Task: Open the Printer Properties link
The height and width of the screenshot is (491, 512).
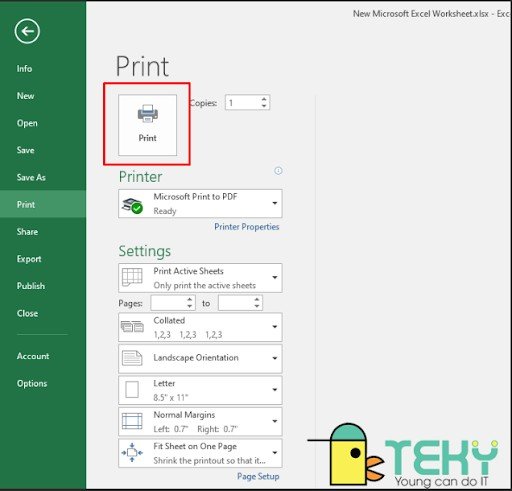Action: [246, 227]
